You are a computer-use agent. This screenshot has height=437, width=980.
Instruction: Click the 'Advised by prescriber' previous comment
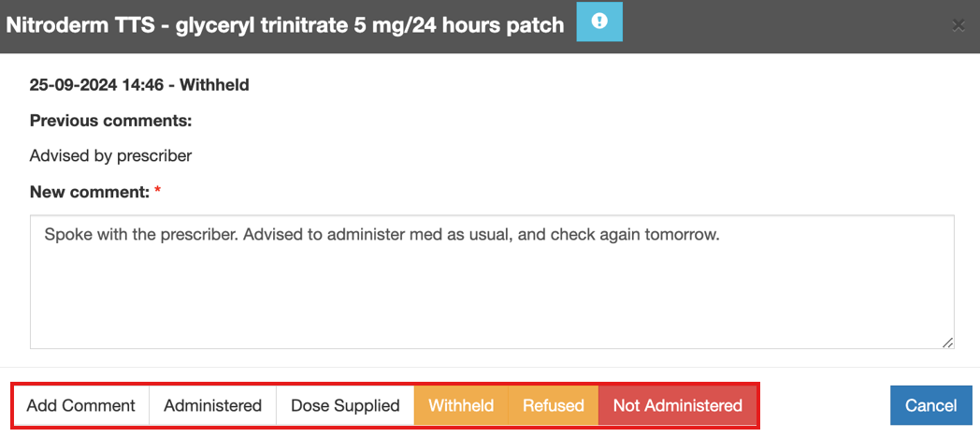pos(110,155)
